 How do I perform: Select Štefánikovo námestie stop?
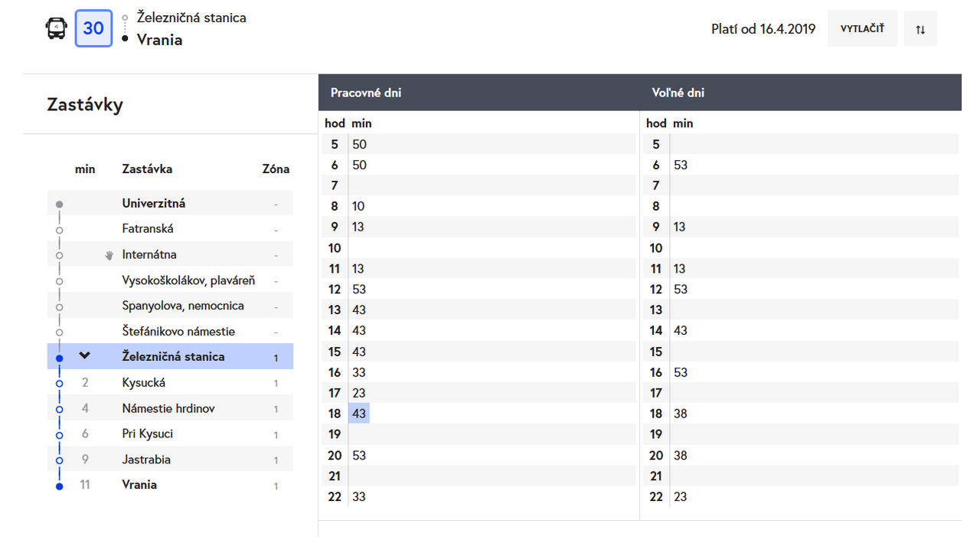178,332
